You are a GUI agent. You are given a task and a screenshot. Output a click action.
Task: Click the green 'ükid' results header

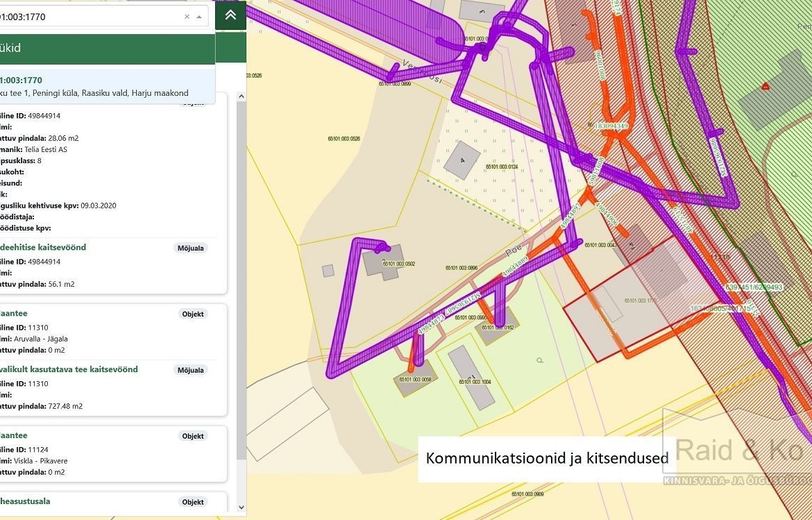(104, 49)
